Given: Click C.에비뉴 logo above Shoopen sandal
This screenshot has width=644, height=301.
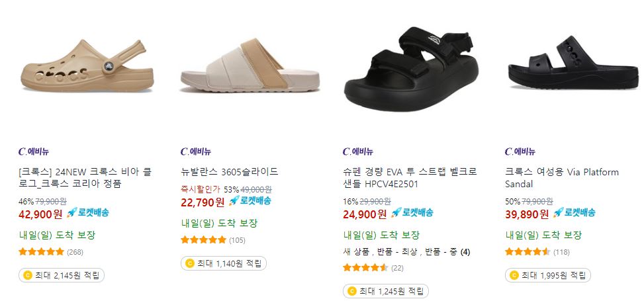Looking at the screenshot, I should click(357, 151).
